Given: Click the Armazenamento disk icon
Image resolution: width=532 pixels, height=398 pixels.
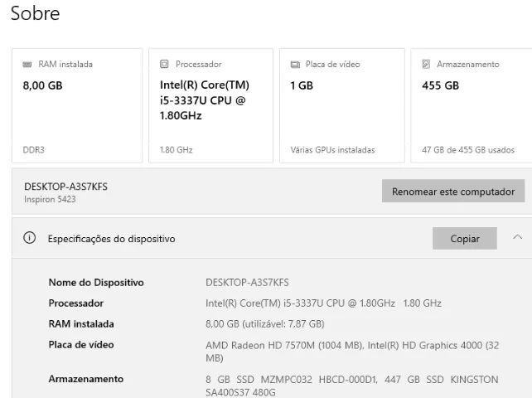Looking at the screenshot, I should (426, 64).
